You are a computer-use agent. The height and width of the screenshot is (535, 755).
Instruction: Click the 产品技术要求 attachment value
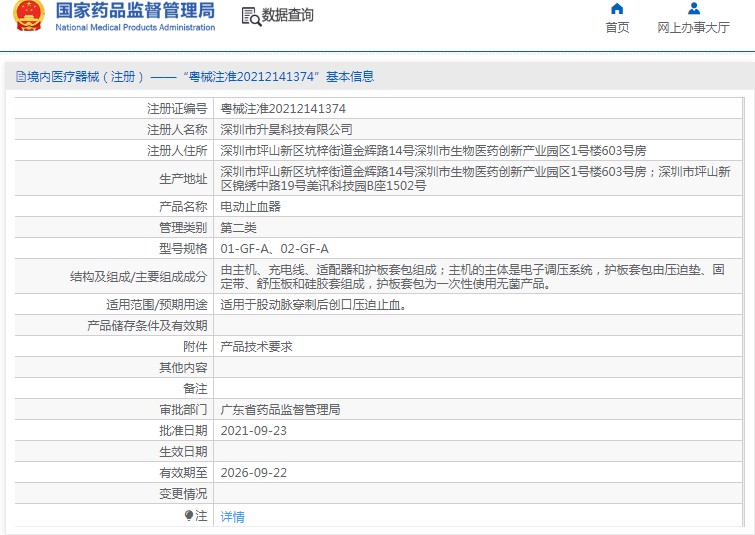click(x=257, y=347)
